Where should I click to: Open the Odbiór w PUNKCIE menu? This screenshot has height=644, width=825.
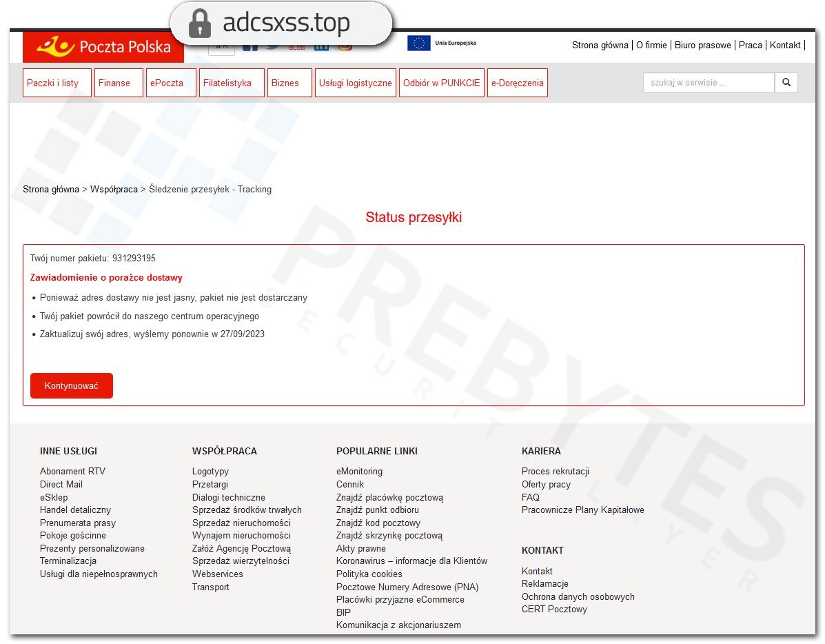441,83
